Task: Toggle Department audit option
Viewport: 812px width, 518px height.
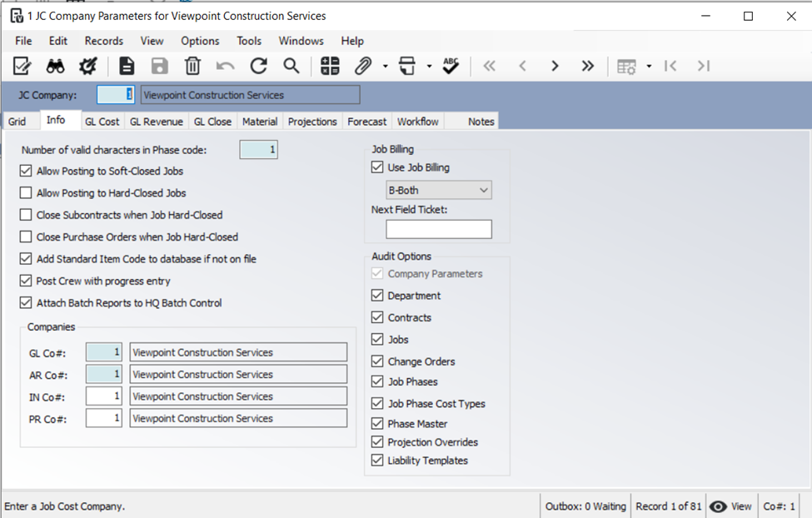Action: [377, 296]
